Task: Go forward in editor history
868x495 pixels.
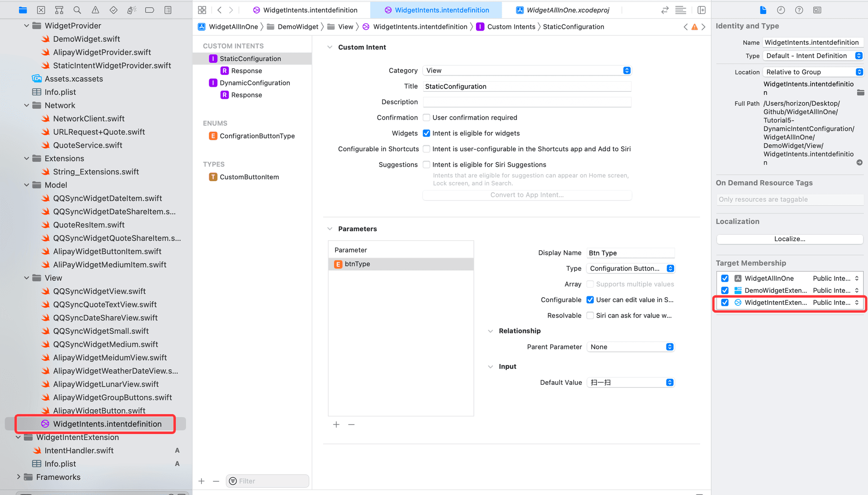Action: pyautogui.click(x=231, y=10)
